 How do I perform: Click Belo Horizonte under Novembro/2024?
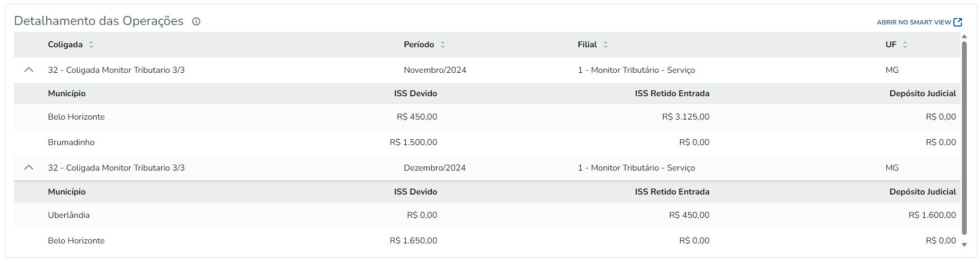point(76,117)
